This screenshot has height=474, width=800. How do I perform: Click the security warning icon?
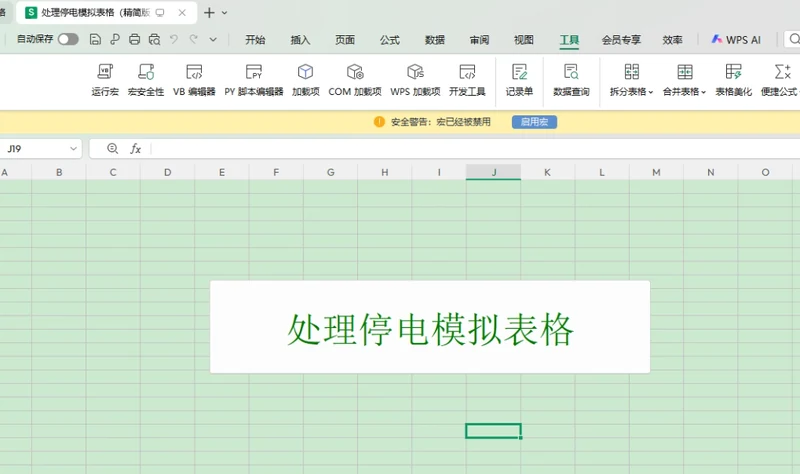379,122
